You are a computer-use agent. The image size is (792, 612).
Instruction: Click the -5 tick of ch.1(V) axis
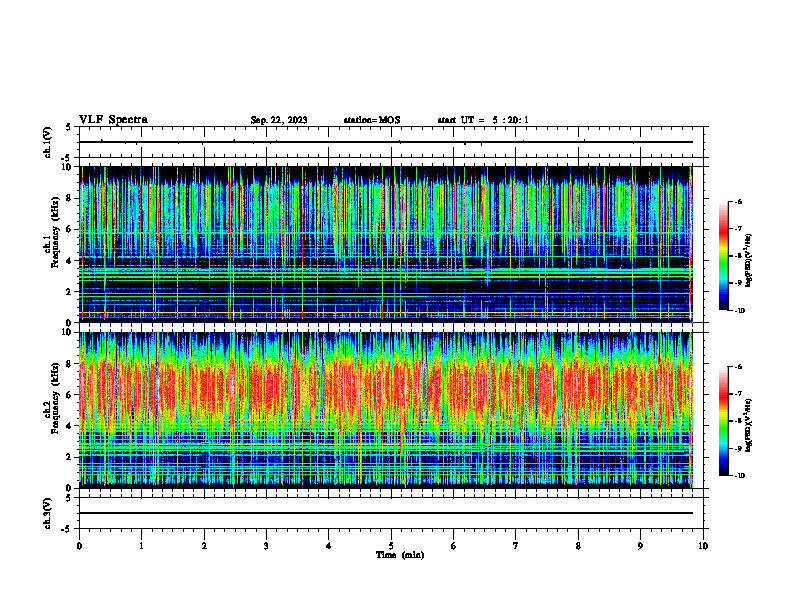pos(68,159)
